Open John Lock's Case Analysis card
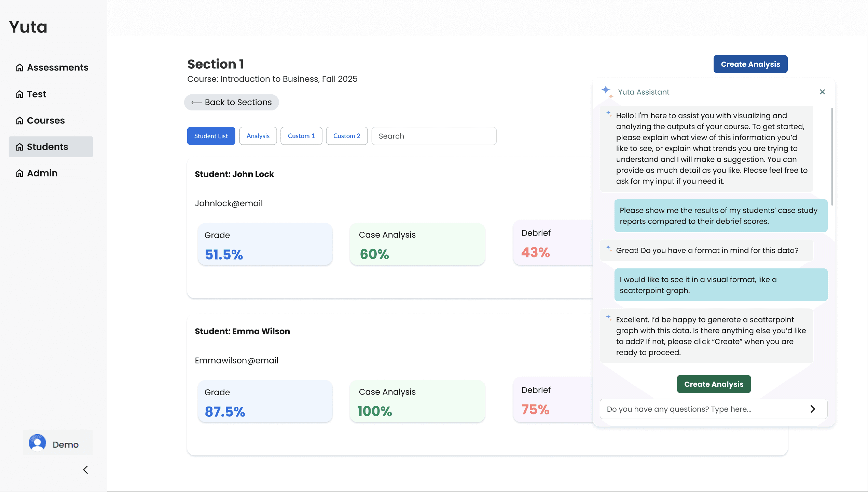The image size is (868, 492). point(417,244)
